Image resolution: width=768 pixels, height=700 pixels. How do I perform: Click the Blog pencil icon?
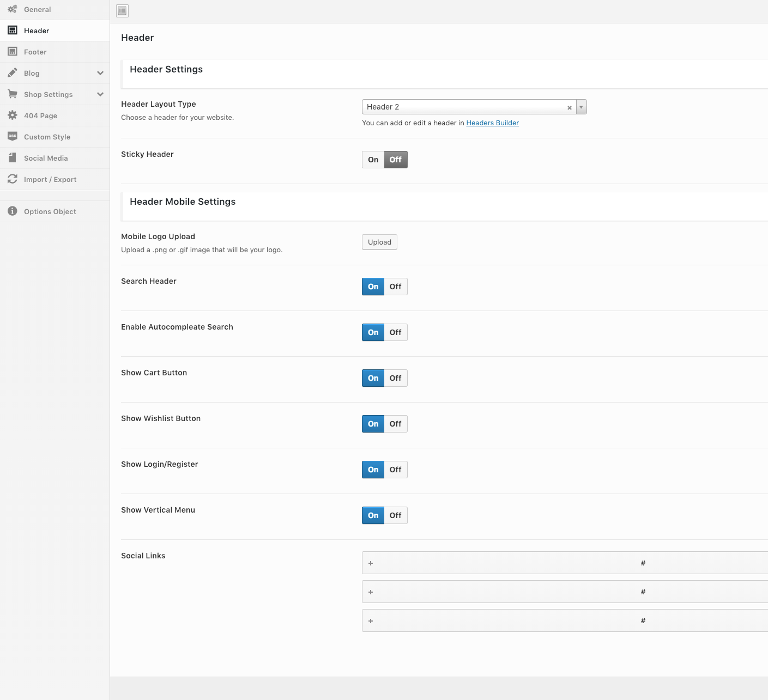coord(12,73)
